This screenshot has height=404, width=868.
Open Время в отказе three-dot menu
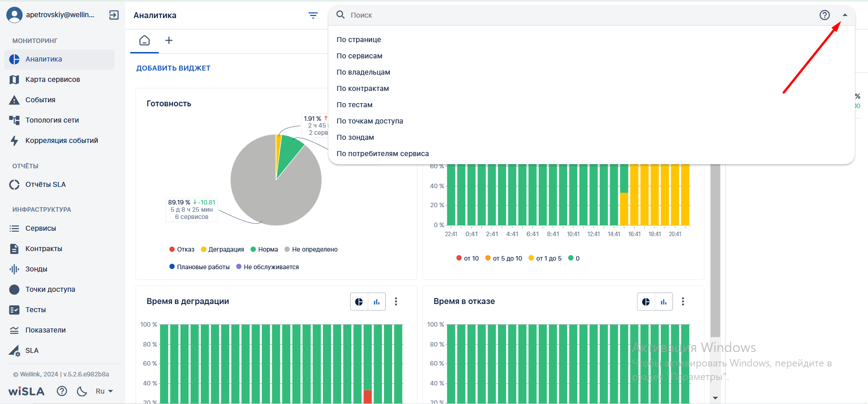click(683, 302)
